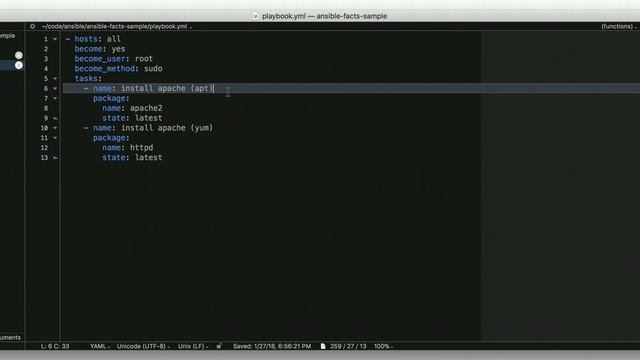Collapse the package fold at line 7

55,98
